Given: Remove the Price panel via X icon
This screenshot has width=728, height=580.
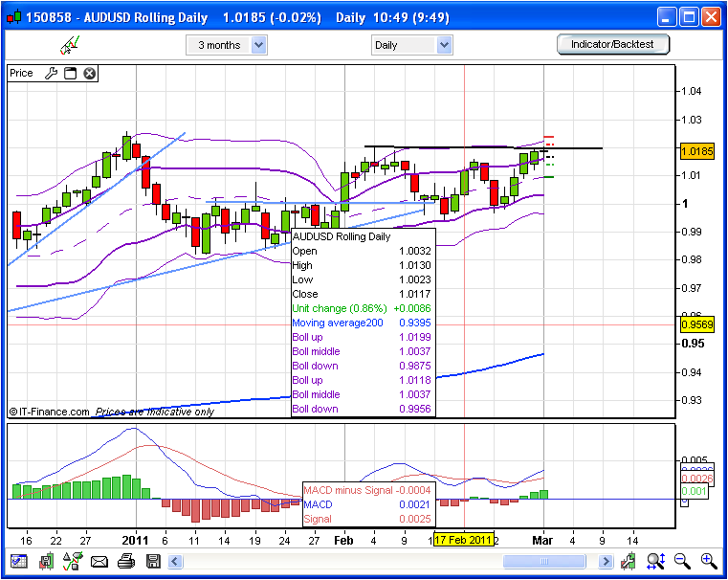Looking at the screenshot, I should pos(90,74).
